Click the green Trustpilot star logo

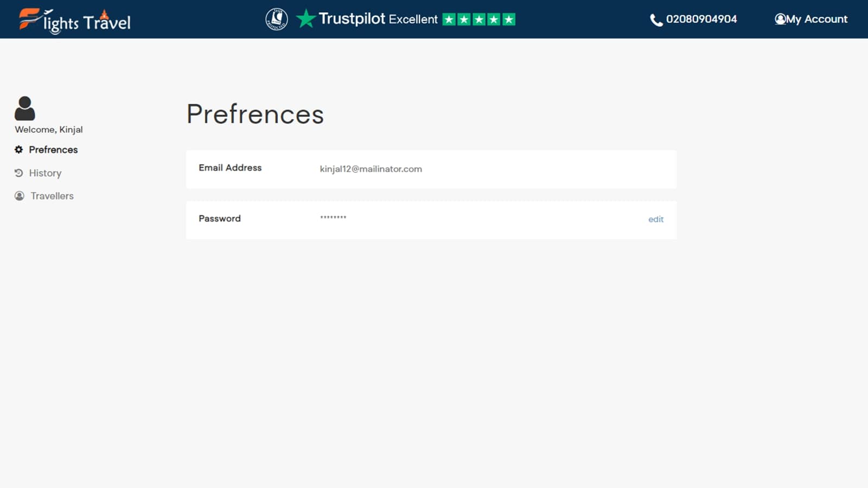pyautogui.click(x=306, y=19)
